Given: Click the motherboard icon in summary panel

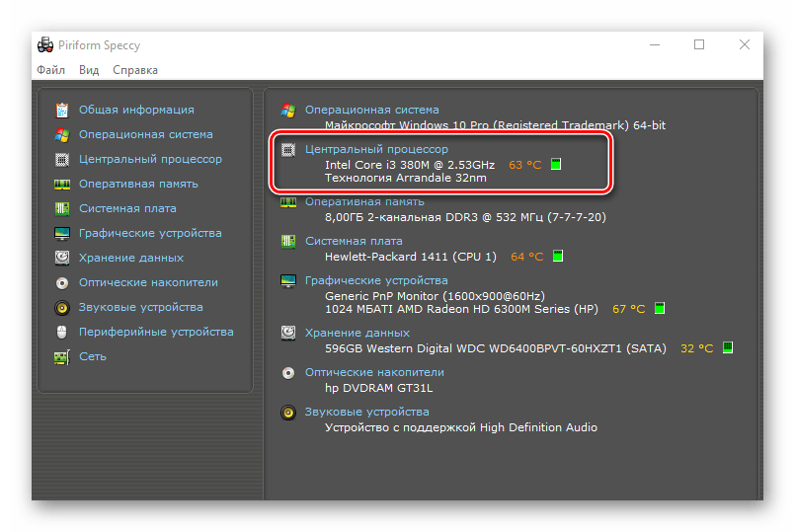Looking at the screenshot, I should coord(288,241).
